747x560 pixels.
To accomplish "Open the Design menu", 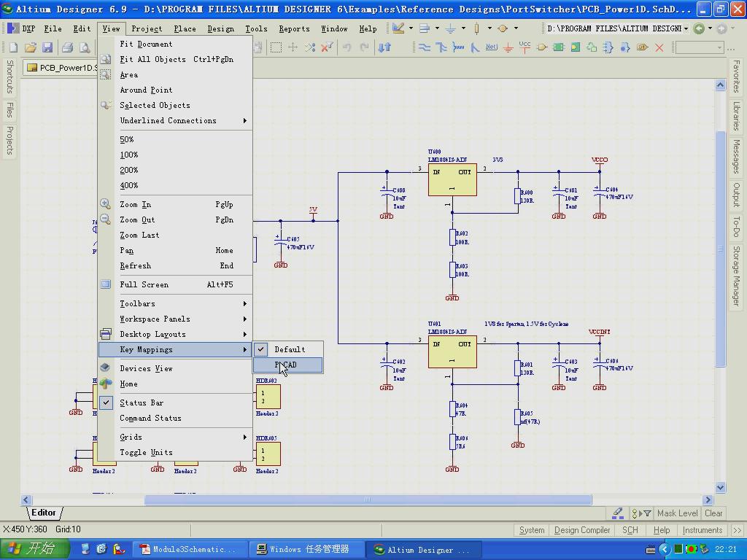I will [220, 28].
